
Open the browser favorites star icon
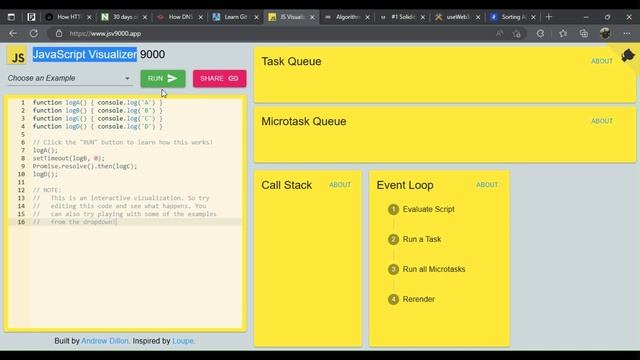[563, 33]
